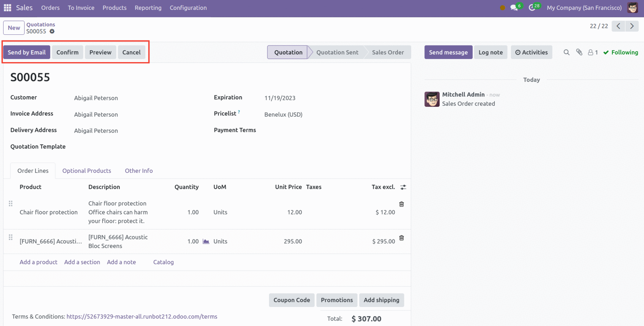Open the activities clock icon in navbar
The image size is (644, 326).
pos(532,8)
